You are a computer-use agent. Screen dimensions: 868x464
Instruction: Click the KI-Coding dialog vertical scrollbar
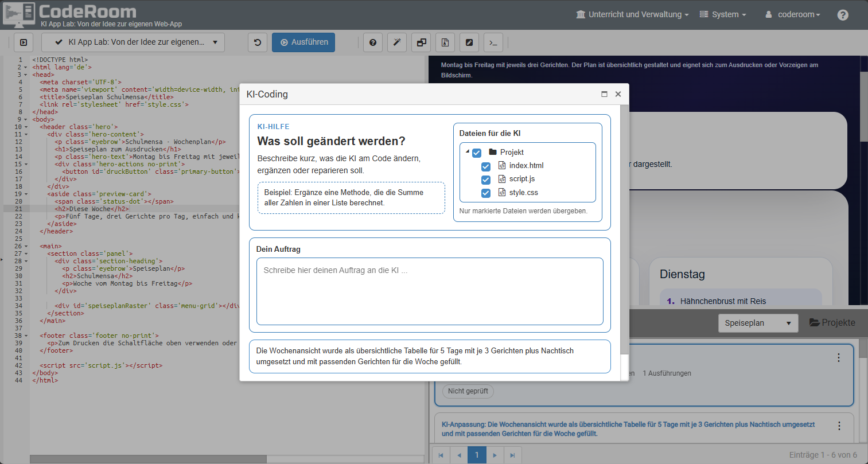(625, 229)
